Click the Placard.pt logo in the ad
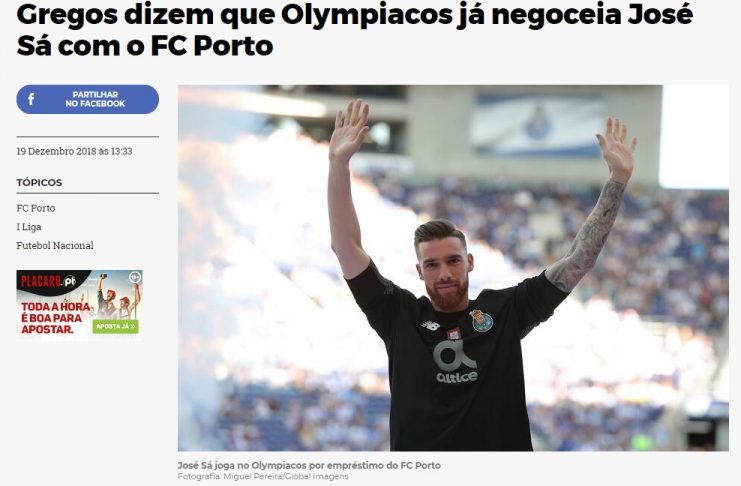This screenshot has height=486, width=741. [x=48, y=281]
